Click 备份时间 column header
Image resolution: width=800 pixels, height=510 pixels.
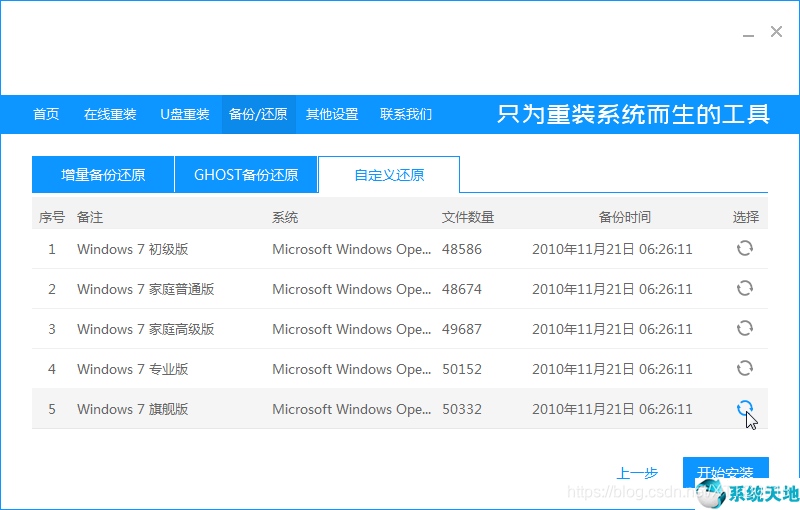[624, 217]
